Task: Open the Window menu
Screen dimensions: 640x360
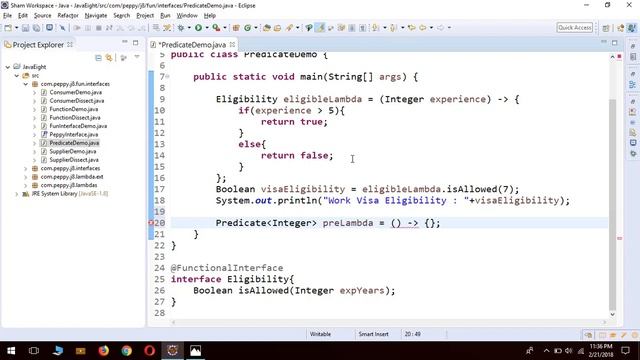Action: [187, 16]
